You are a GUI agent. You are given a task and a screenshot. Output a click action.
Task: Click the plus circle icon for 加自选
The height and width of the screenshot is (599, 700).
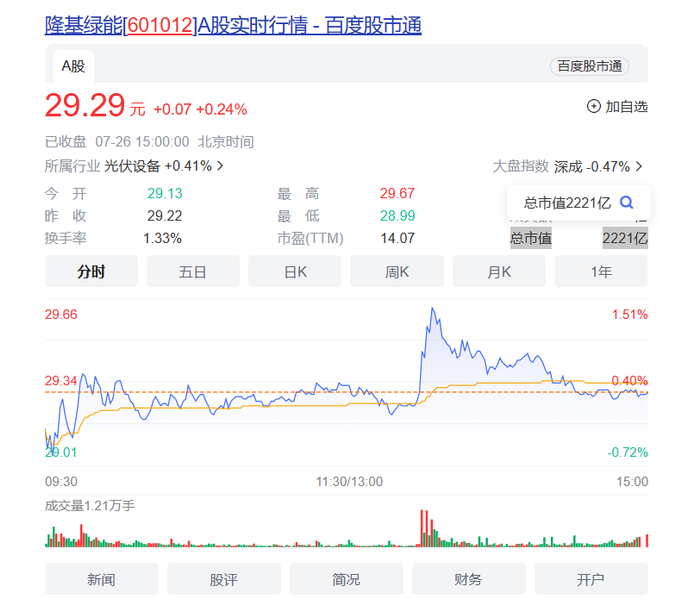tap(593, 106)
